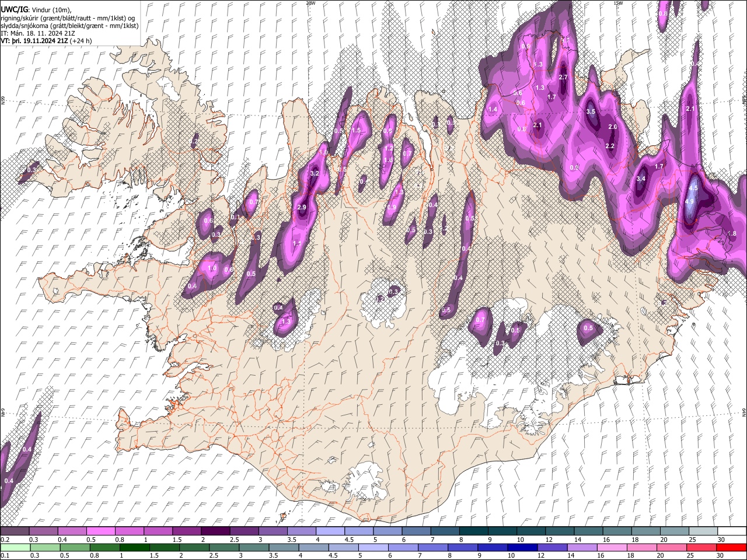This screenshot has width=747, height=560.
Task: Pick the darkest purple 2–2.5 snow swatch
Action: [x=216, y=531]
